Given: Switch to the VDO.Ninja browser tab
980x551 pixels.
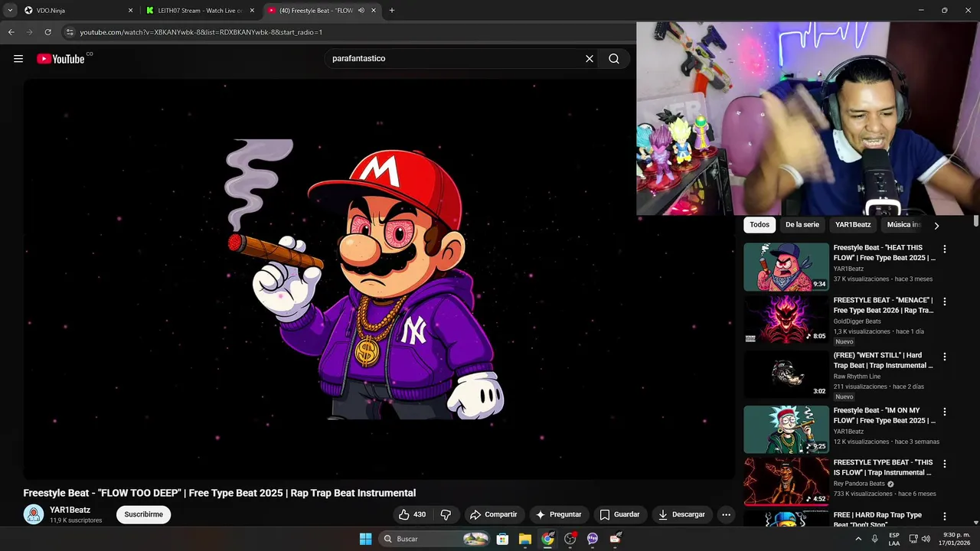Looking at the screenshot, I should coord(77,11).
